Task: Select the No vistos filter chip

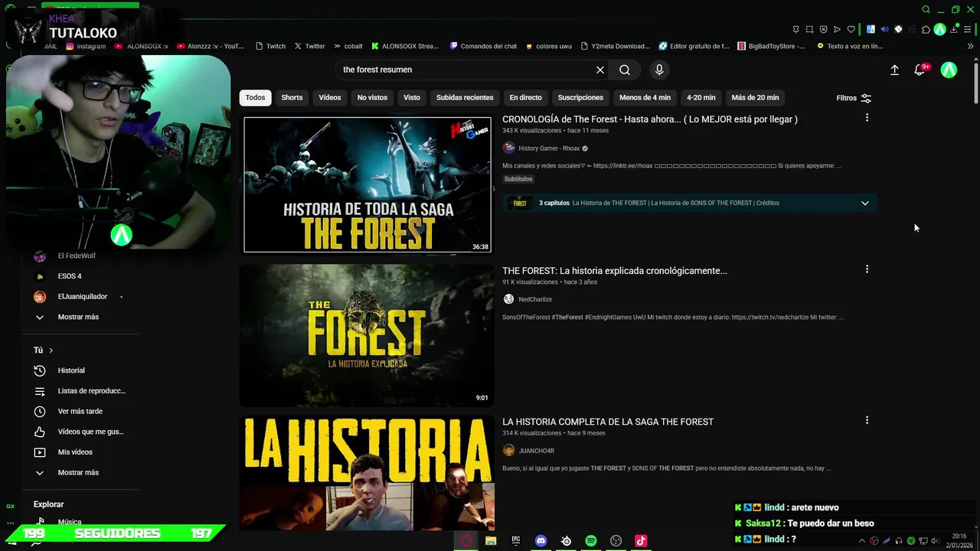Action: click(x=372, y=98)
